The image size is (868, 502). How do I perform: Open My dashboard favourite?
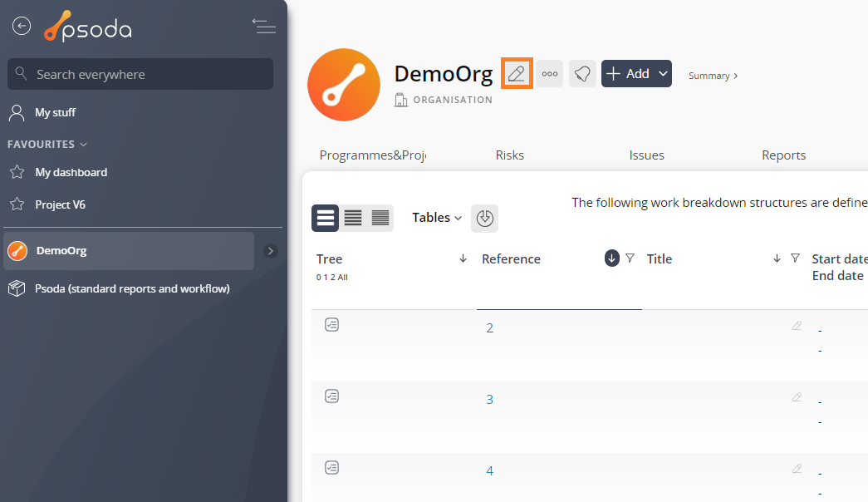pyautogui.click(x=71, y=172)
